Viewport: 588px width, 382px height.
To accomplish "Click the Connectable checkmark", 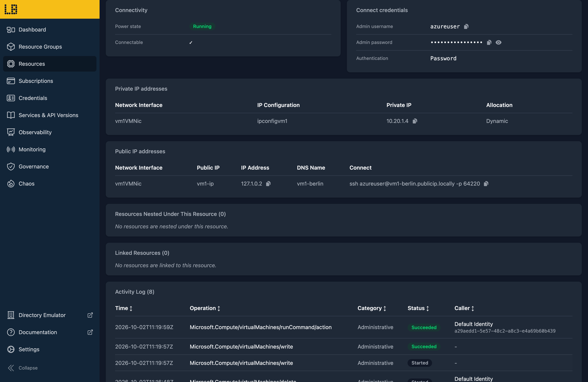I will tap(191, 43).
